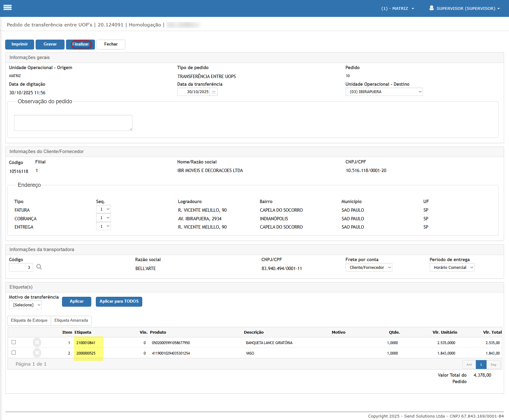Search carrier code with magnifier icon
509x420 pixels.
pyautogui.click(x=39, y=267)
